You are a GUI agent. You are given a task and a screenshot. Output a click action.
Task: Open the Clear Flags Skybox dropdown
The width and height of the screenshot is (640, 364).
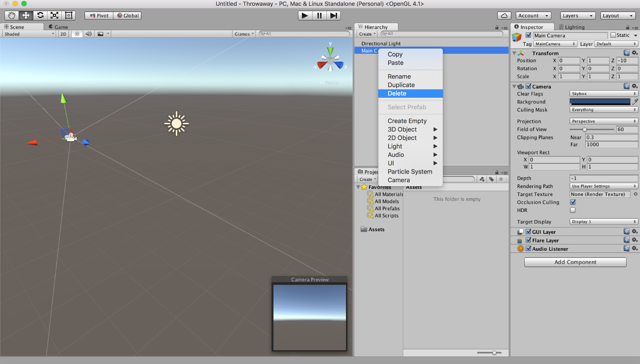tap(603, 93)
